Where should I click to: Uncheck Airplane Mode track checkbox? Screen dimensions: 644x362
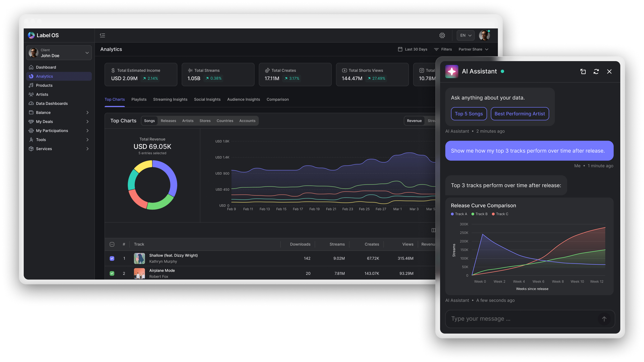[112, 273]
